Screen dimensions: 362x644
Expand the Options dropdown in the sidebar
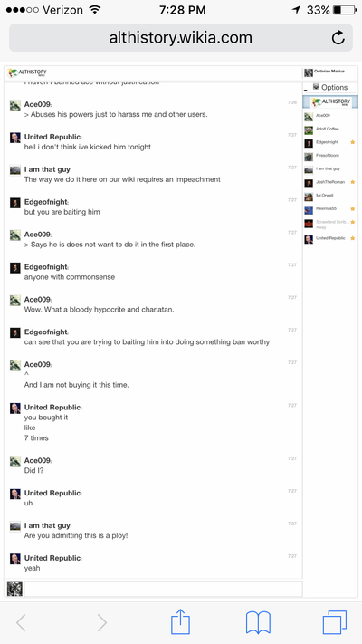[x=330, y=87]
